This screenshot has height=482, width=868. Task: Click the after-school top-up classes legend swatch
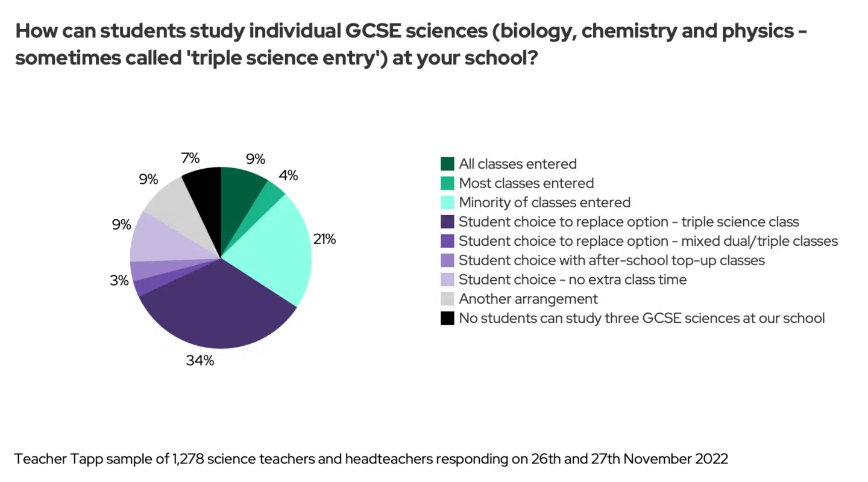point(447,260)
